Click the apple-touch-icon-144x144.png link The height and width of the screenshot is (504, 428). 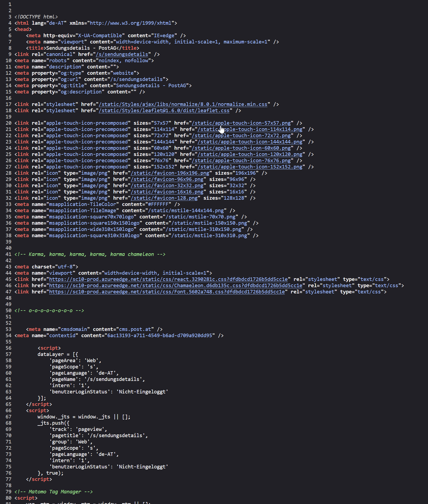click(x=250, y=142)
